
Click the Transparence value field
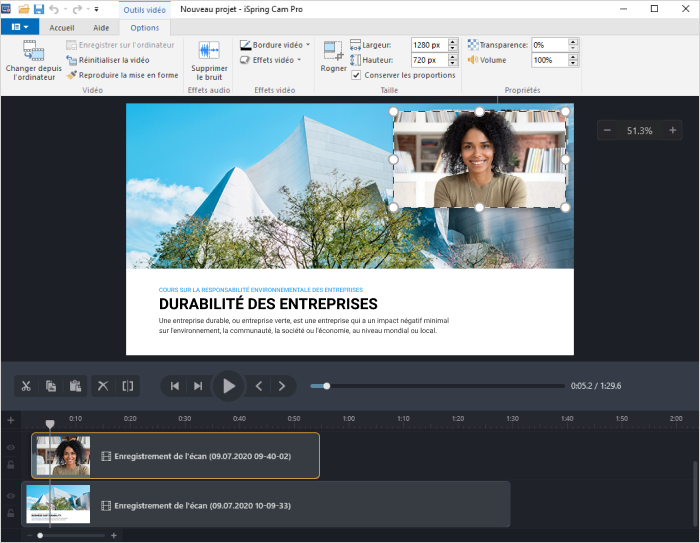click(550, 45)
